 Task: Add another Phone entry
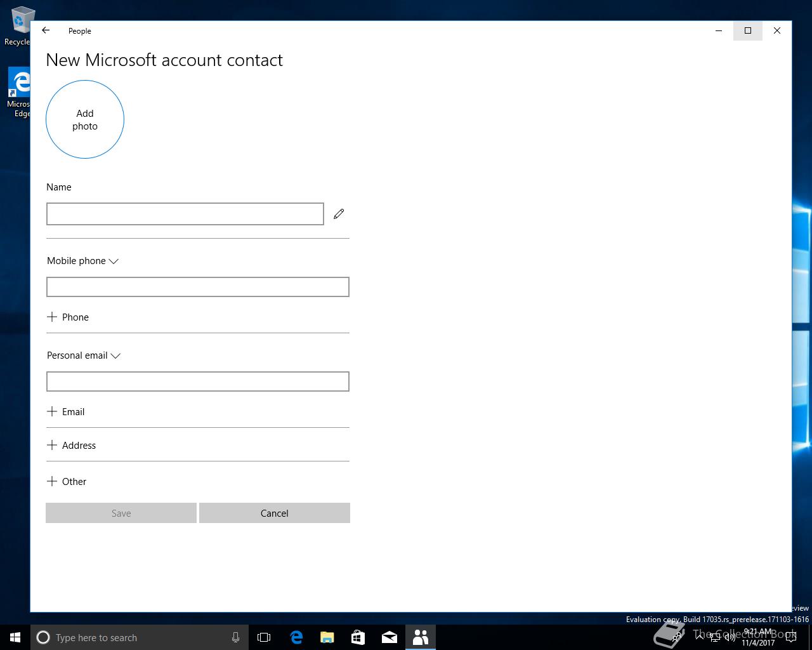[x=68, y=317]
